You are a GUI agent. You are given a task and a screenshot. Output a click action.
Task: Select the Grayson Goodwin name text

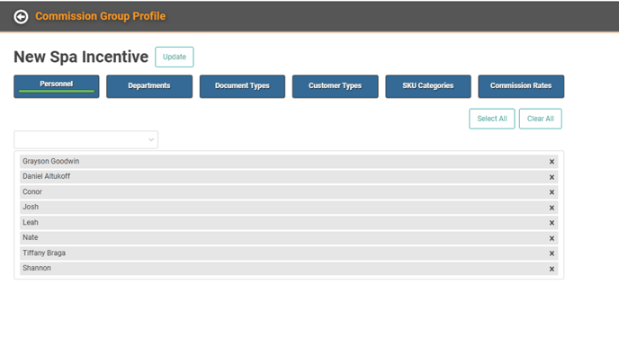pos(51,161)
